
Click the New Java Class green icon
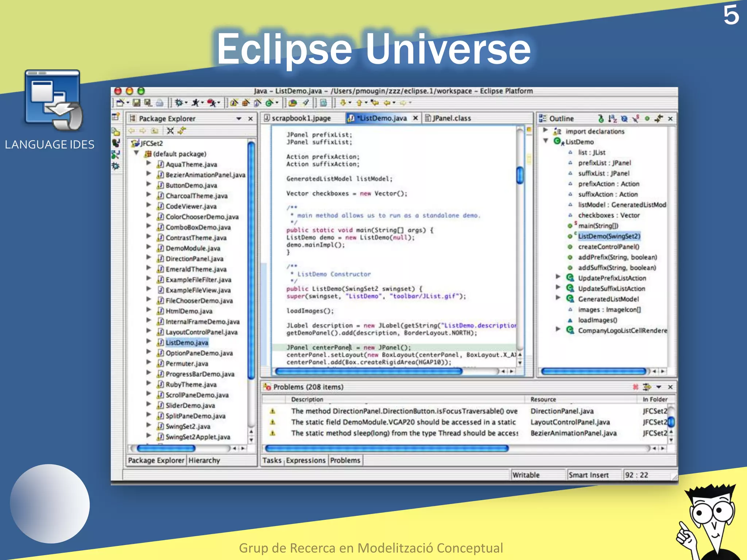[269, 103]
